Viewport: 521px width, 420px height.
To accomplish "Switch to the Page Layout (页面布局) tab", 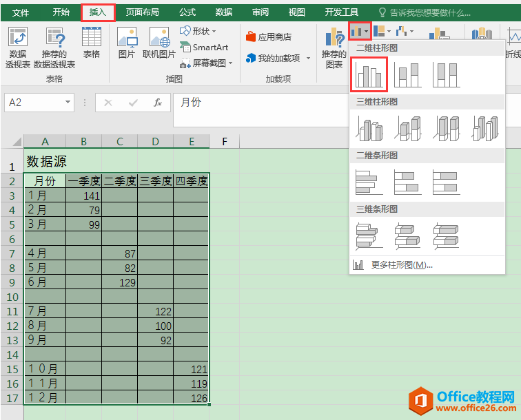I will click(x=142, y=12).
